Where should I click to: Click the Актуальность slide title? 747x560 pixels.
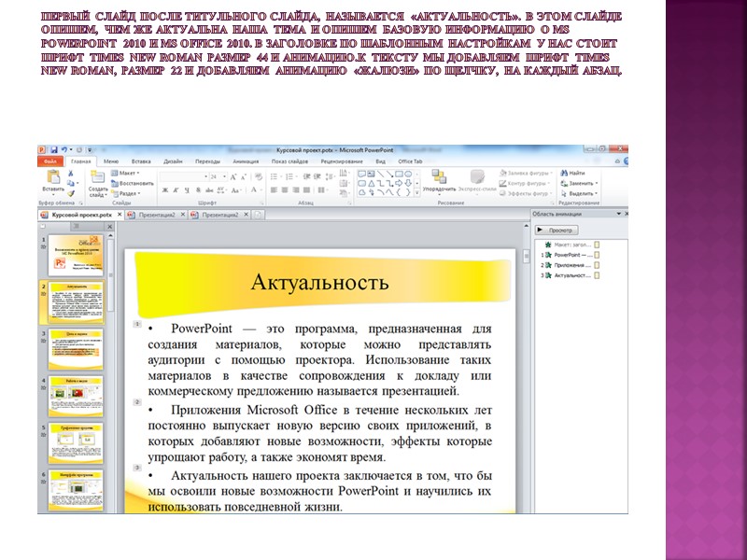coord(319,282)
